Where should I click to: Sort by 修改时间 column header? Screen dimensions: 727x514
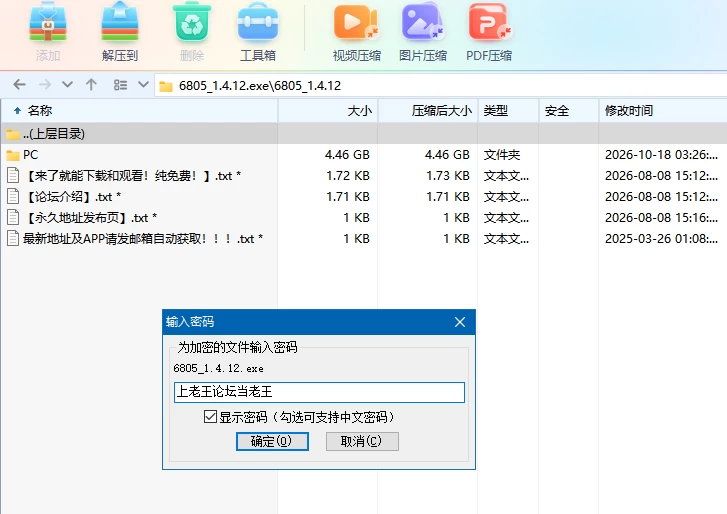point(663,111)
